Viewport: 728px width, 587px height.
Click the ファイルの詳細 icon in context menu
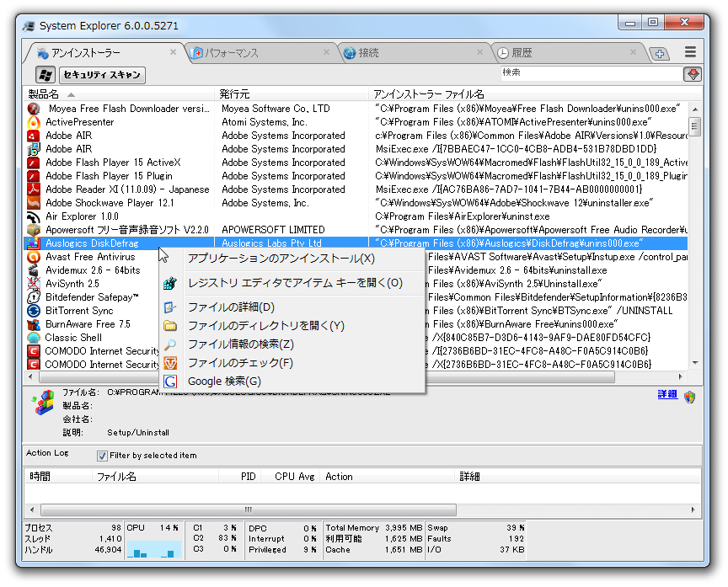[170, 307]
